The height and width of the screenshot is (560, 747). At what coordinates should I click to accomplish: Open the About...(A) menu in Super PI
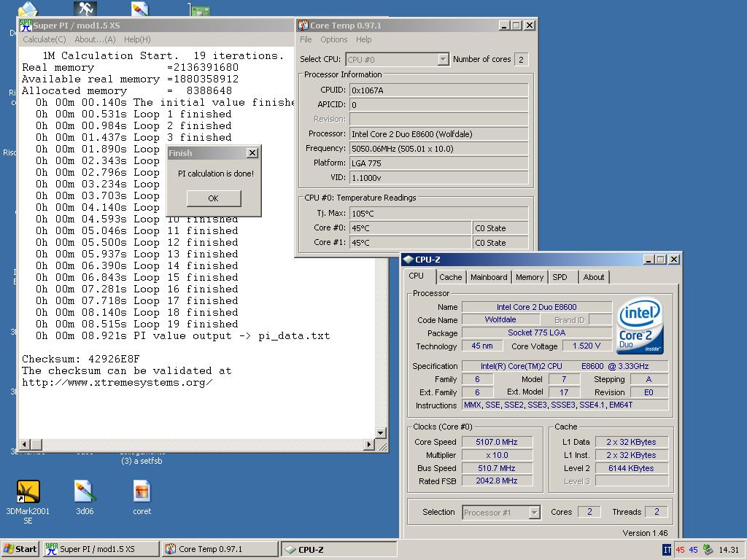96,39
